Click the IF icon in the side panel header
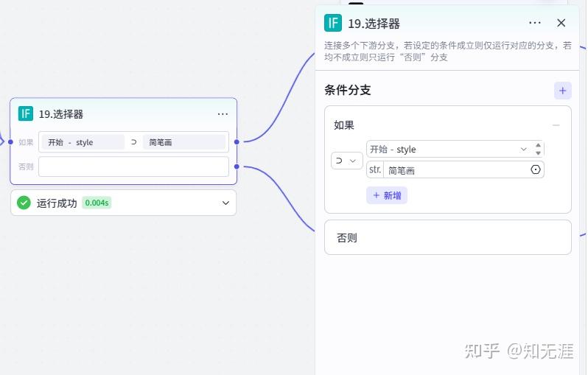Image resolution: width=588 pixels, height=375 pixels. coord(333,23)
